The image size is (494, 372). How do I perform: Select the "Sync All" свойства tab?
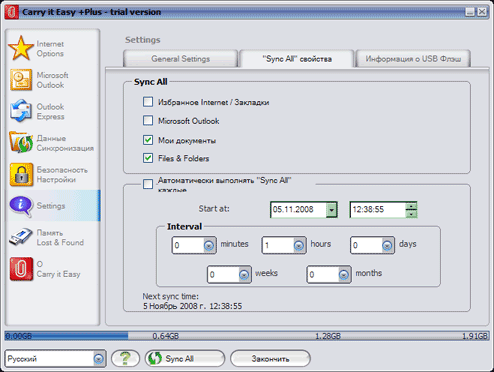(297, 59)
